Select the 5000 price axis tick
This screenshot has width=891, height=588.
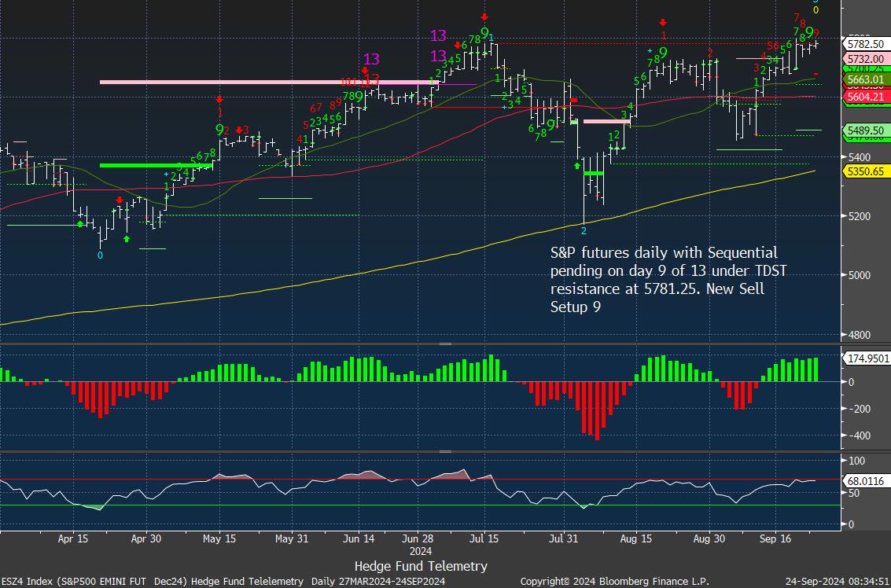859,276
